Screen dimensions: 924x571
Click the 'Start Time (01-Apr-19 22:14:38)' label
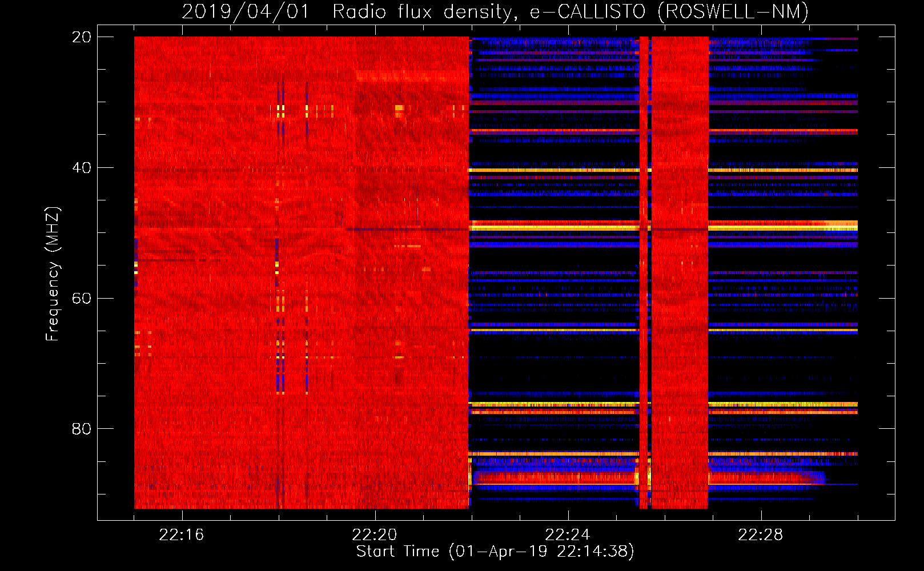tap(495, 552)
